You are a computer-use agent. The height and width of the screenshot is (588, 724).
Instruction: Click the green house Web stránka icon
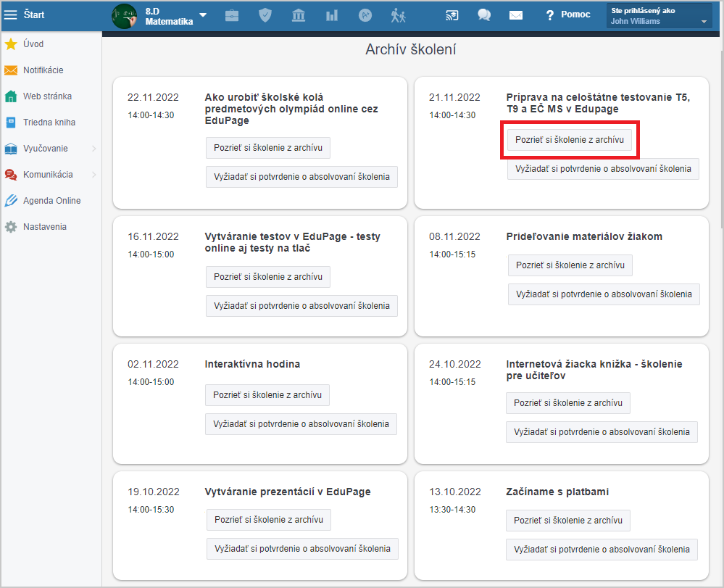(x=11, y=96)
